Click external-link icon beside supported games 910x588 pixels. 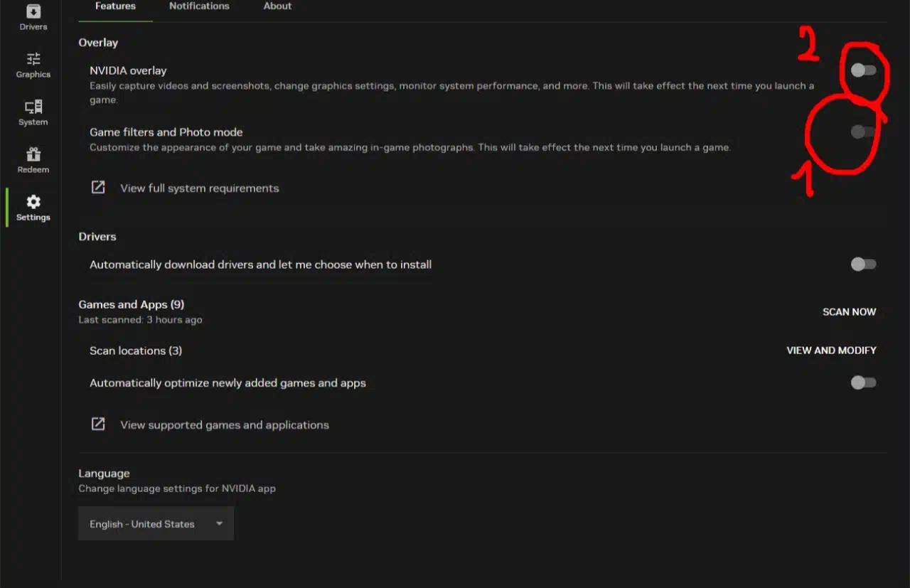98,424
